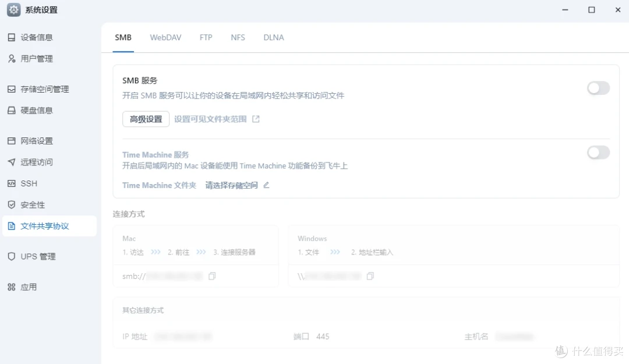Switch to the WebDAV tab
629x364 pixels.
pos(165,38)
